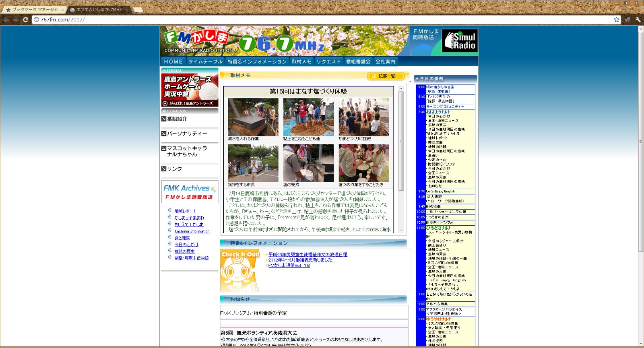Screen dimensions: 644x348
Task: Click the FMK Archives banner
Action: pyautogui.click(x=190, y=192)
